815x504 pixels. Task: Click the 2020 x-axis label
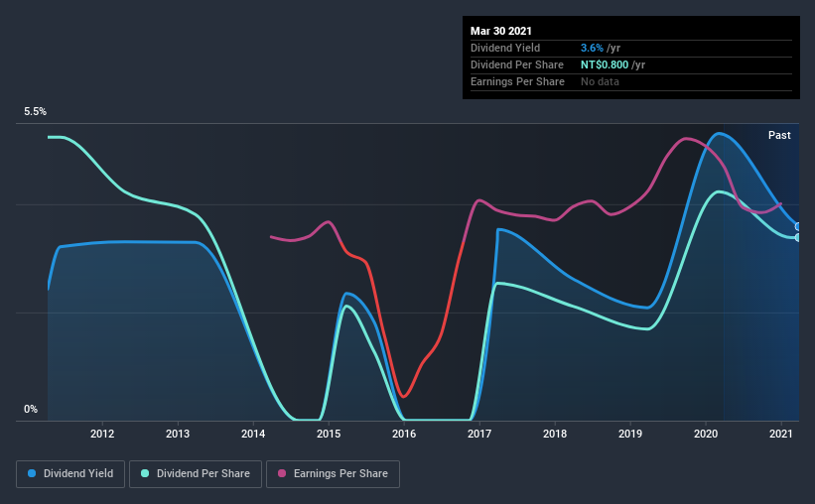706,434
